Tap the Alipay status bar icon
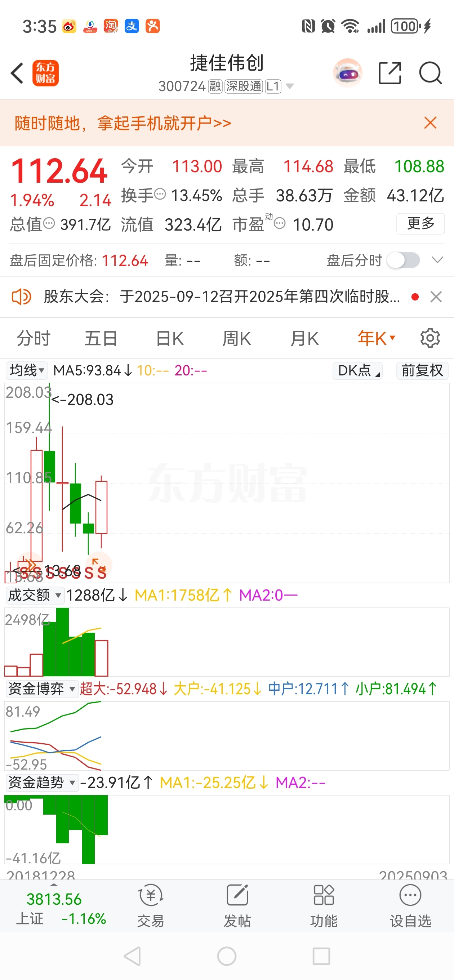454x980 pixels. point(132,26)
